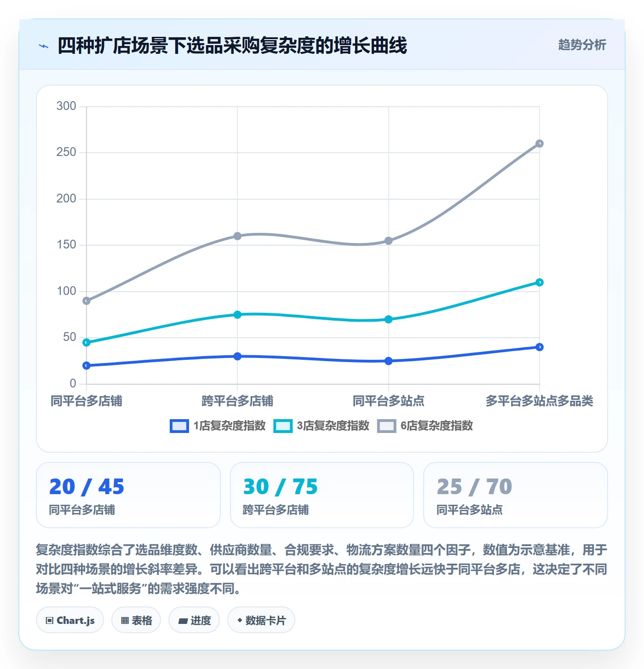This screenshot has height=669, width=644.
Task: Click 1店 data point at 跨平台多店铺
Action: [x=237, y=356]
